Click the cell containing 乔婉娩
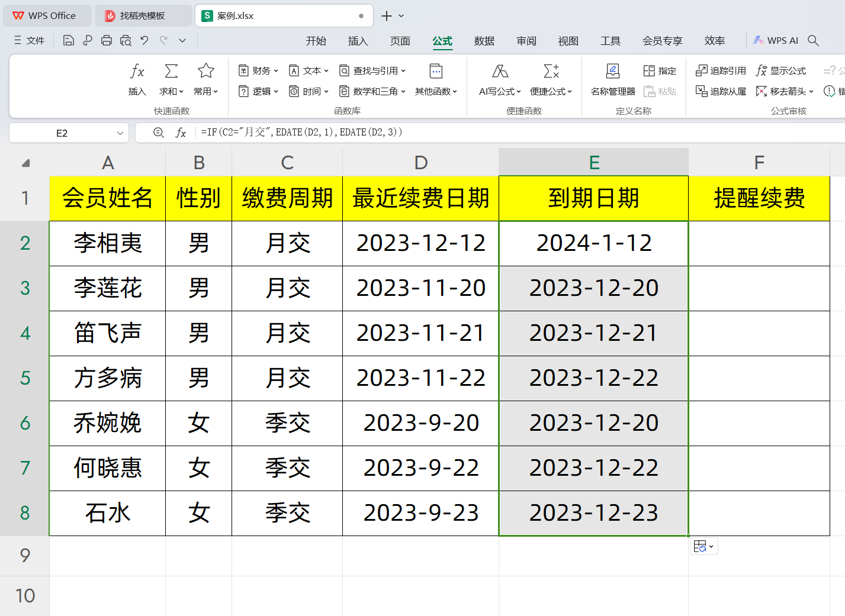Screen dimensions: 845x616 pyautogui.click(x=108, y=423)
